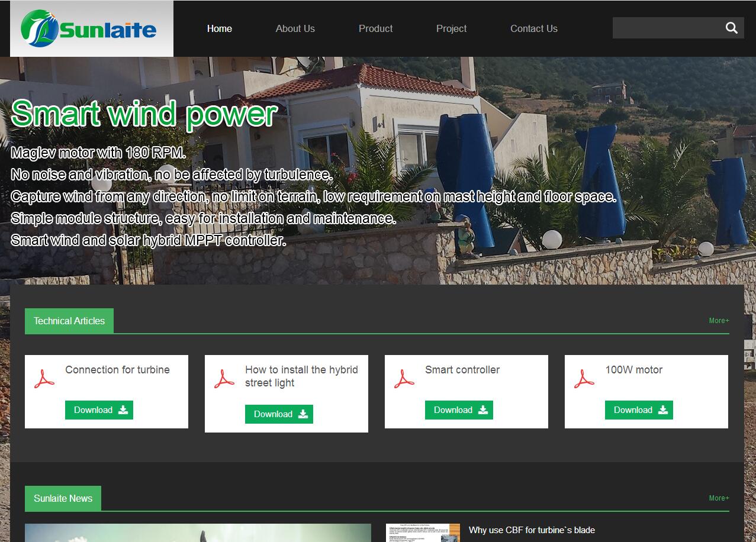This screenshot has width=756, height=542.
Task: Focus the search input field
Action: pos(666,28)
